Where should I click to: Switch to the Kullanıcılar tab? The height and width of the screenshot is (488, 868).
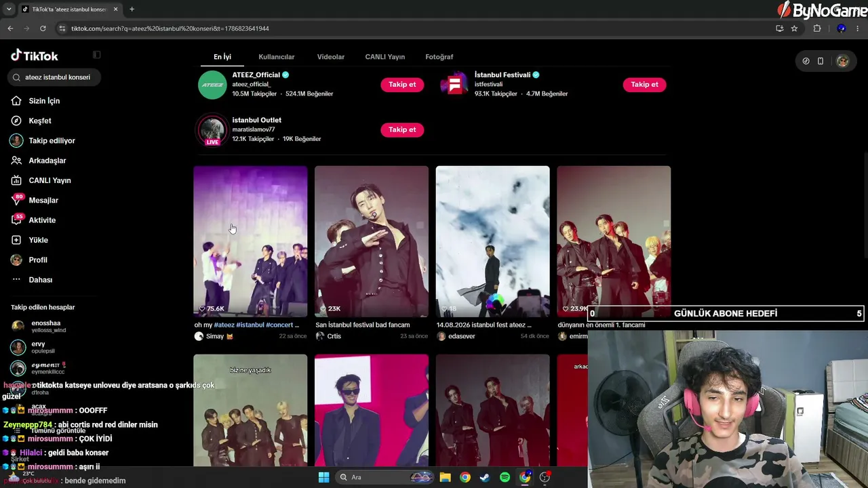(277, 57)
